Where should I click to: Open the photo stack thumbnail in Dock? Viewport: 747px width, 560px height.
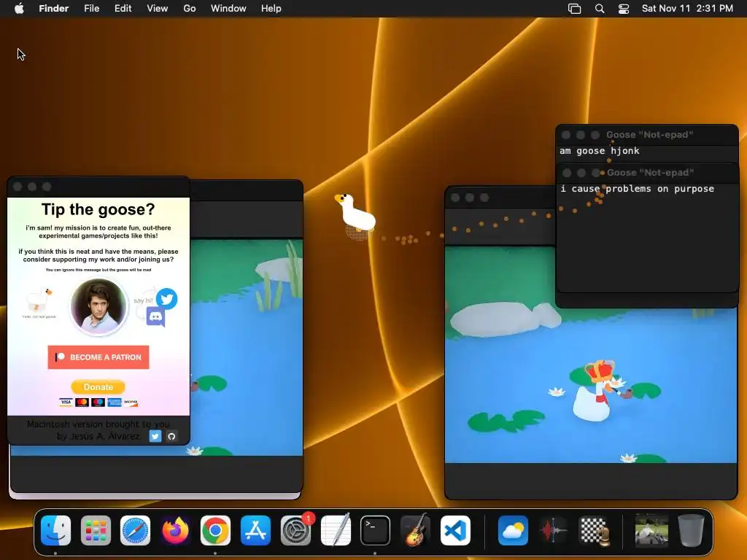pos(651,530)
